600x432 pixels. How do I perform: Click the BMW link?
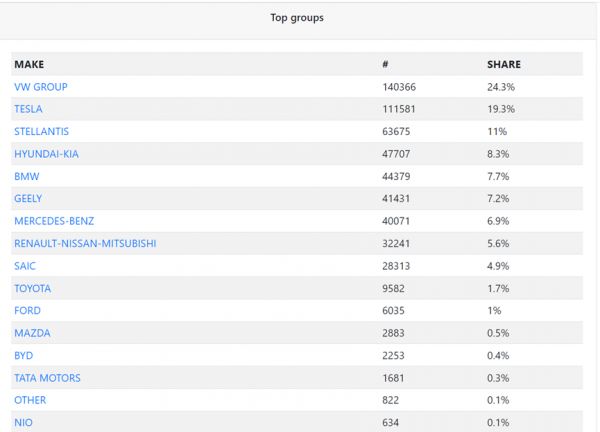(x=26, y=176)
